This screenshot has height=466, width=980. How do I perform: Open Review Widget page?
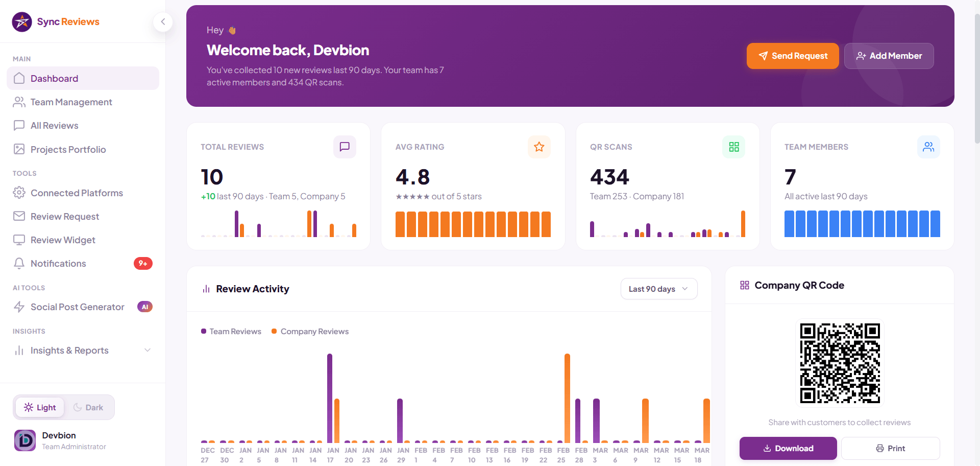click(83, 240)
